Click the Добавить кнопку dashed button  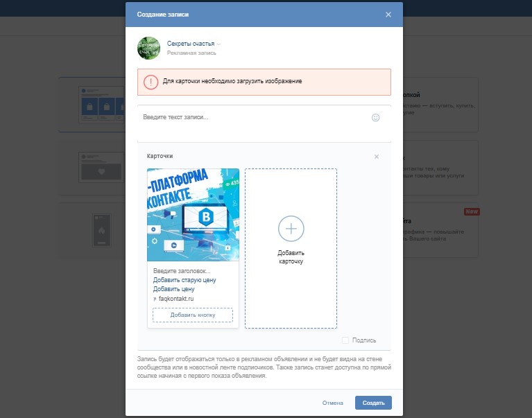(x=193, y=315)
